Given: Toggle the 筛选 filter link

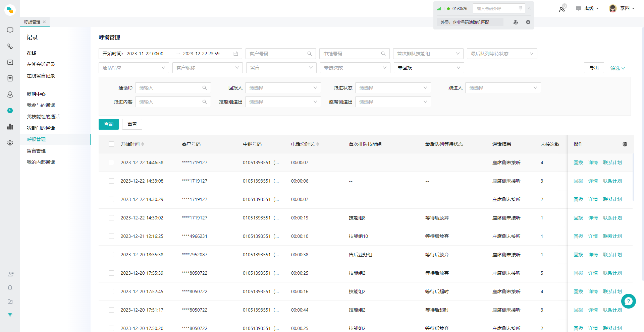Looking at the screenshot, I should pyautogui.click(x=618, y=68).
